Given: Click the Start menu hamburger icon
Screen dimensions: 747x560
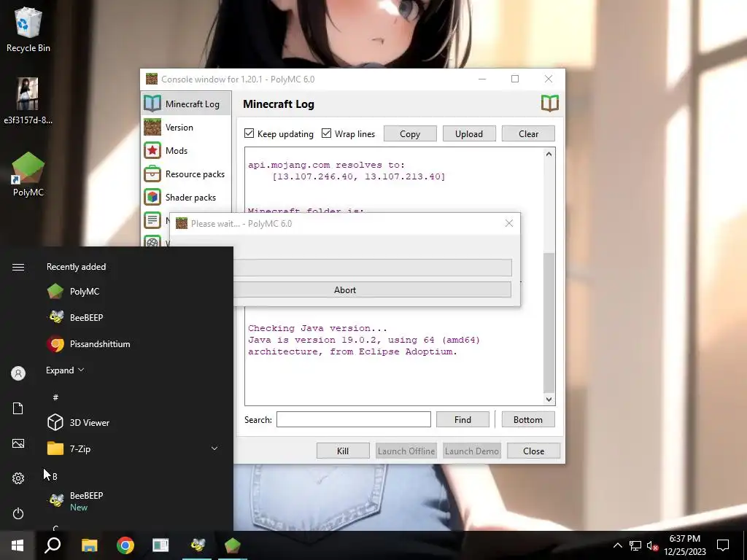Looking at the screenshot, I should click(x=18, y=267).
